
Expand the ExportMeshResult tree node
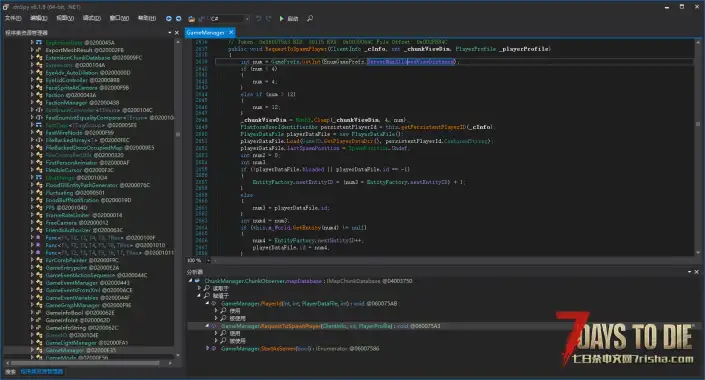coord(32,50)
